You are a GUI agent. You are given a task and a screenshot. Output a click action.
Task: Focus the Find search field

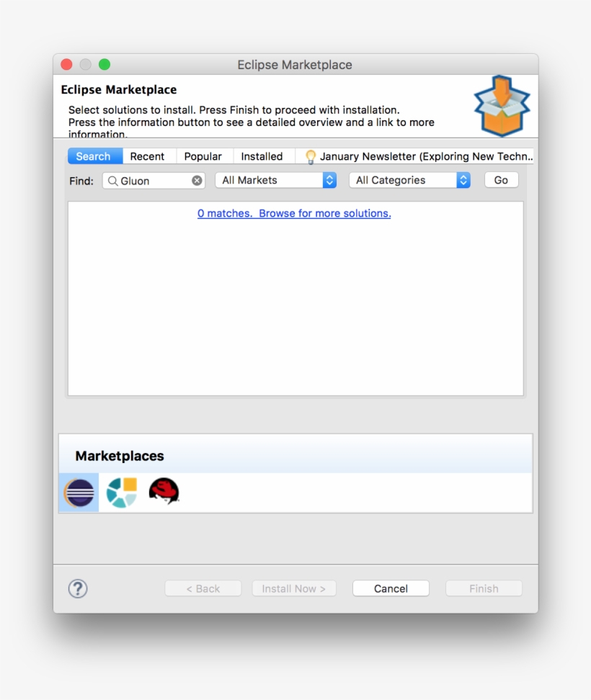[154, 180]
